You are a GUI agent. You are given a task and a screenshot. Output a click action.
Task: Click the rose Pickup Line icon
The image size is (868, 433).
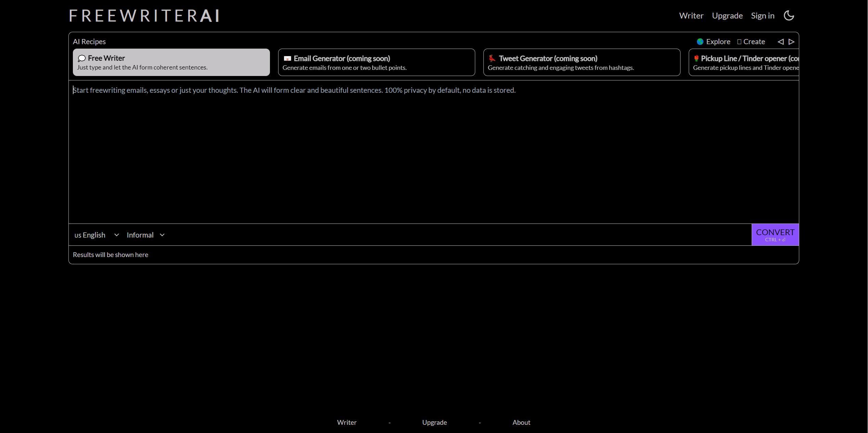pos(696,59)
